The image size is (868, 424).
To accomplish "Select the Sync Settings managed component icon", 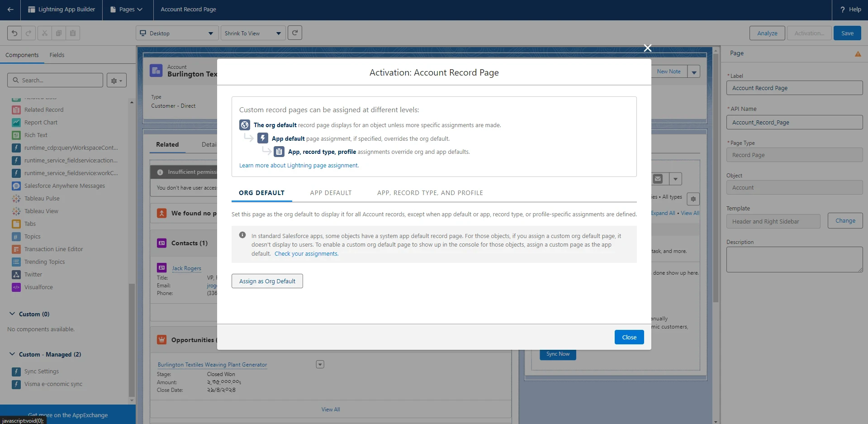I will [x=16, y=372].
